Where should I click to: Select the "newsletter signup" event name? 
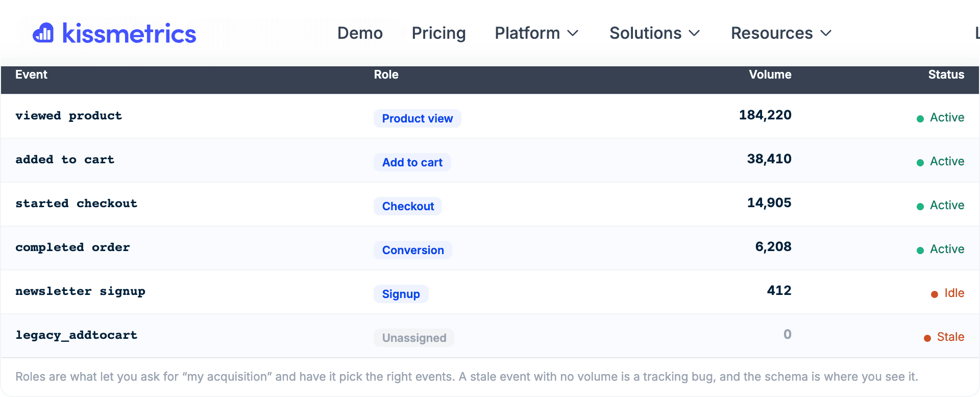[80, 291]
